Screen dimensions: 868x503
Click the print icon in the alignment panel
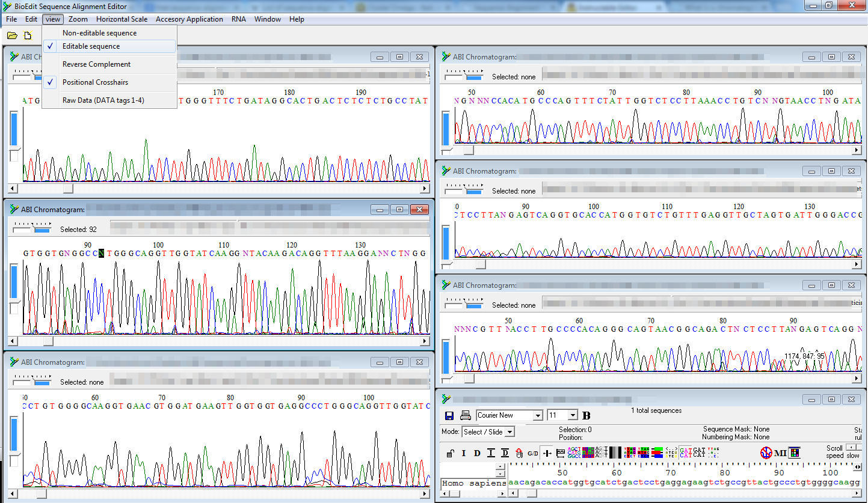coord(466,415)
